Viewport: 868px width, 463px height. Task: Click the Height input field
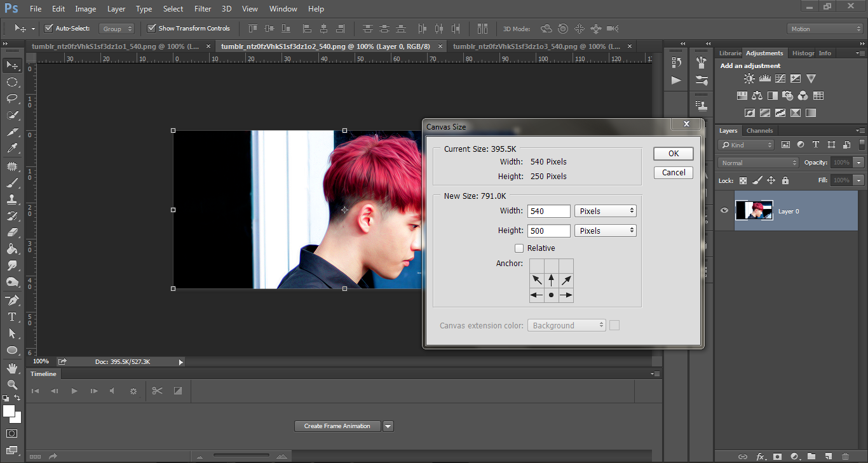[549, 231]
